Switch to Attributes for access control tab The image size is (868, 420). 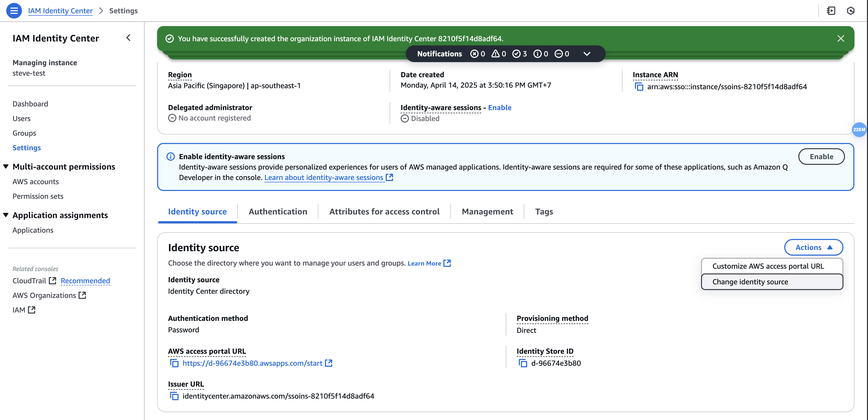pyautogui.click(x=384, y=212)
